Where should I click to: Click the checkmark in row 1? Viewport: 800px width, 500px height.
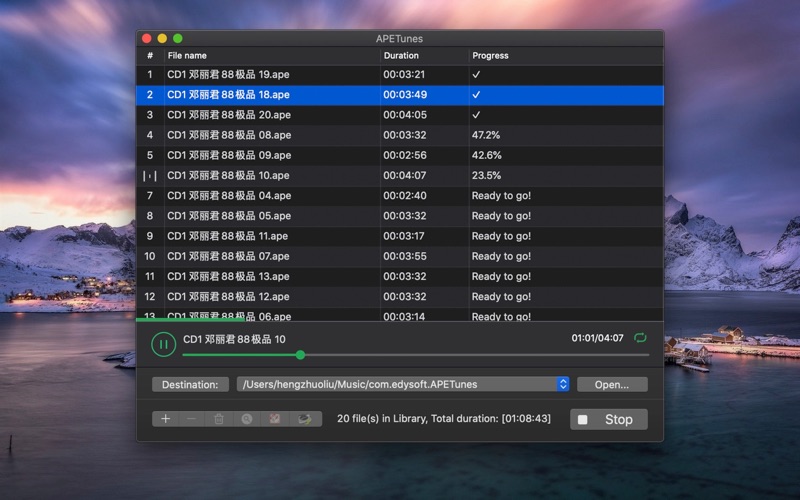tap(476, 74)
